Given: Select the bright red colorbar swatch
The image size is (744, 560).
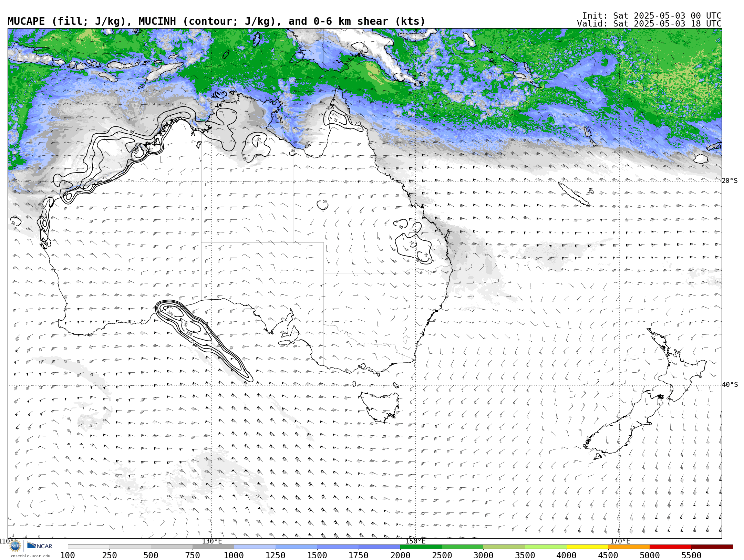Looking at the screenshot, I should (670, 547).
